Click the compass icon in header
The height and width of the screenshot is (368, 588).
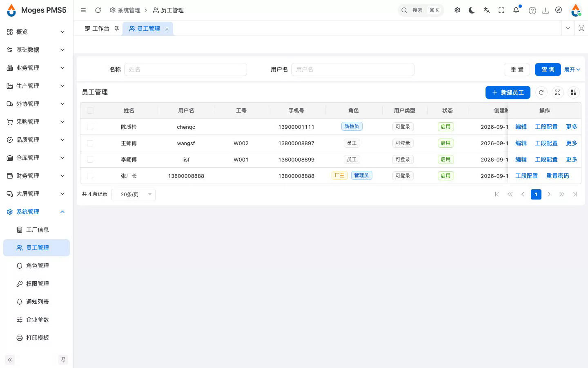tap(559, 10)
